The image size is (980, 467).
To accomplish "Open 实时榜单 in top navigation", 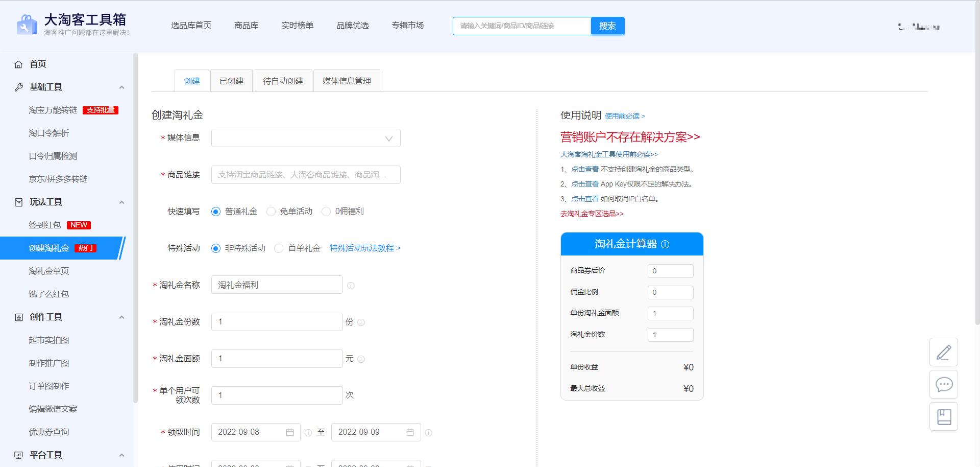I will 297,26.
